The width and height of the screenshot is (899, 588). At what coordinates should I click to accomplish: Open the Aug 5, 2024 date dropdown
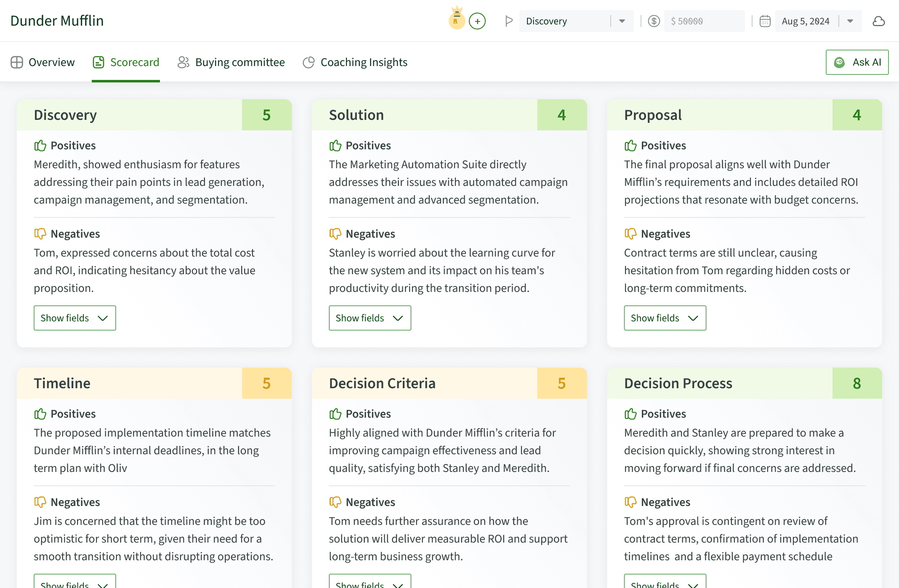pos(850,21)
